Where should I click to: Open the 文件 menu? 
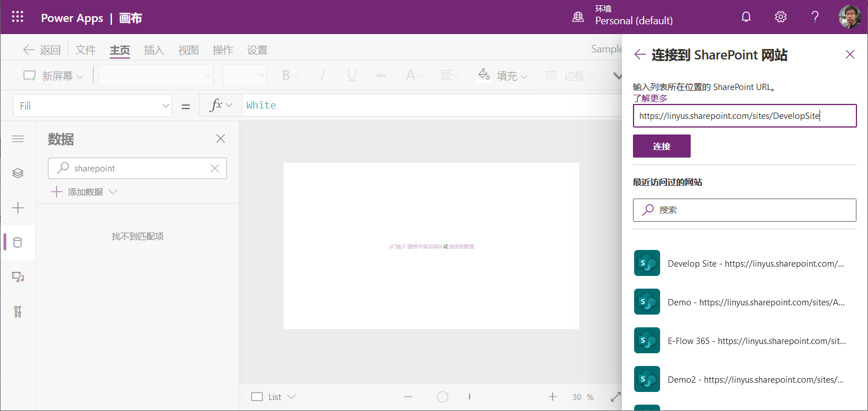point(85,50)
